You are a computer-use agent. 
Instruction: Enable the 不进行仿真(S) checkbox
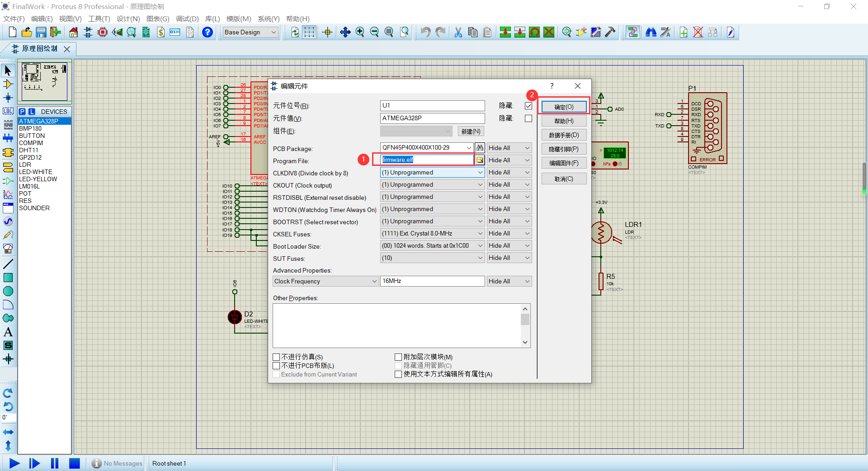[x=276, y=357]
